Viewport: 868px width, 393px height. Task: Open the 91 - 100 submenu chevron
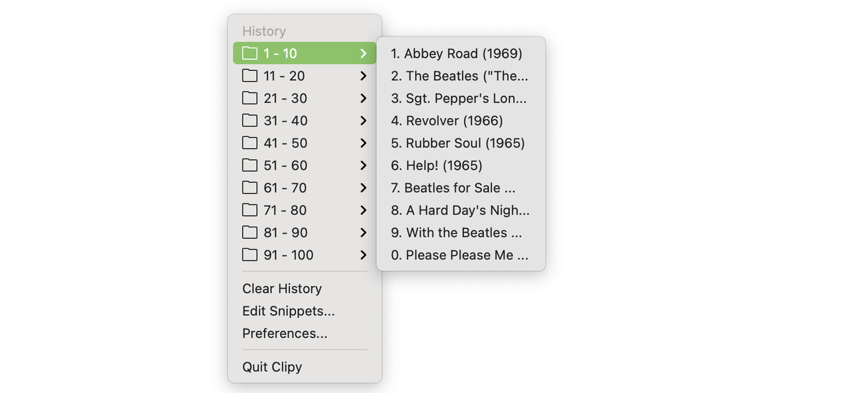click(363, 255)
